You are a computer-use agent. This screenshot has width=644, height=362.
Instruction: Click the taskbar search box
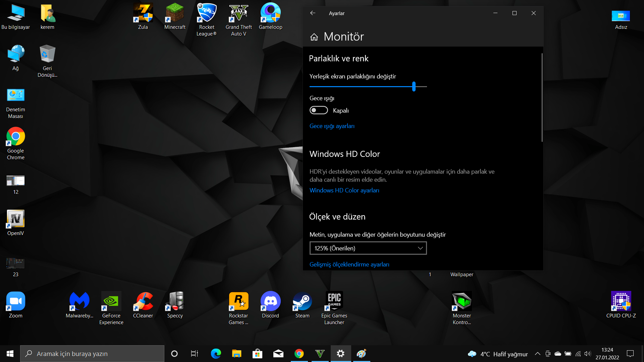click(92, 354)
